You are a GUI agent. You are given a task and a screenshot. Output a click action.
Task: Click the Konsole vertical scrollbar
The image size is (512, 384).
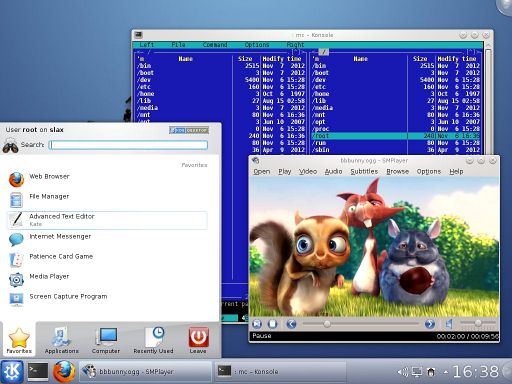coord(488,100)
